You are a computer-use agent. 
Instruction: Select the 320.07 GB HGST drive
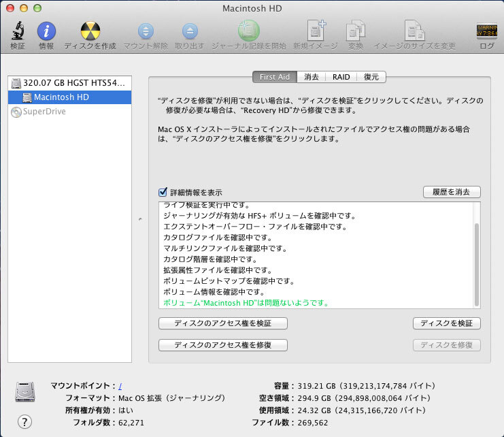(x=70, y=83)
